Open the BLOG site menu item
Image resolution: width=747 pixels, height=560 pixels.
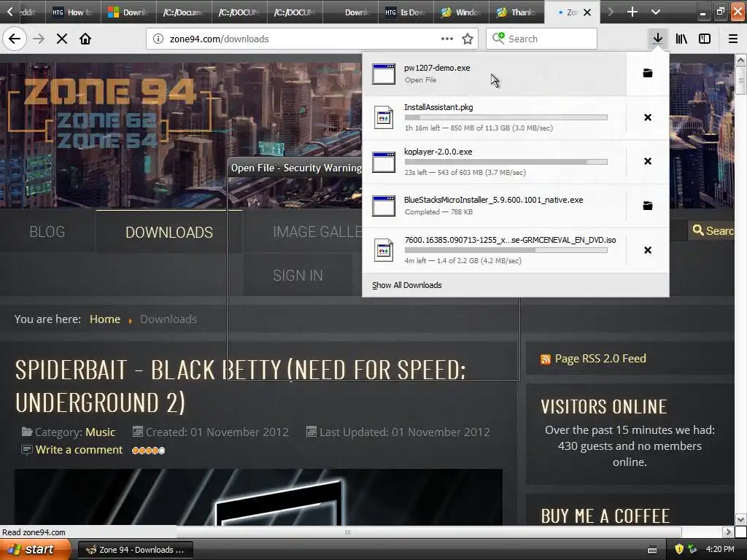(47, 232)
